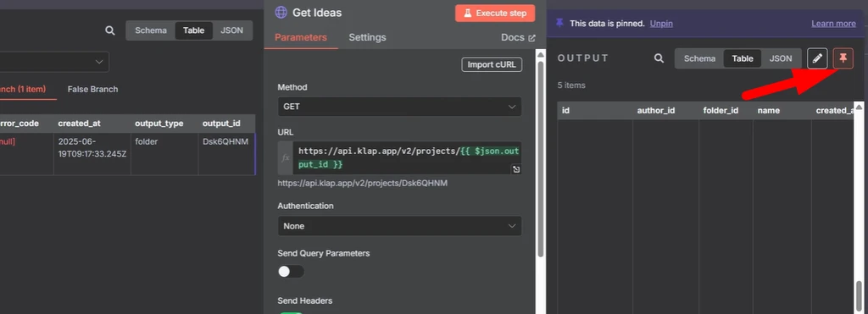Click the search icon in the output panel
Viewport: 868px width, 314px height.
pos(659,58)
